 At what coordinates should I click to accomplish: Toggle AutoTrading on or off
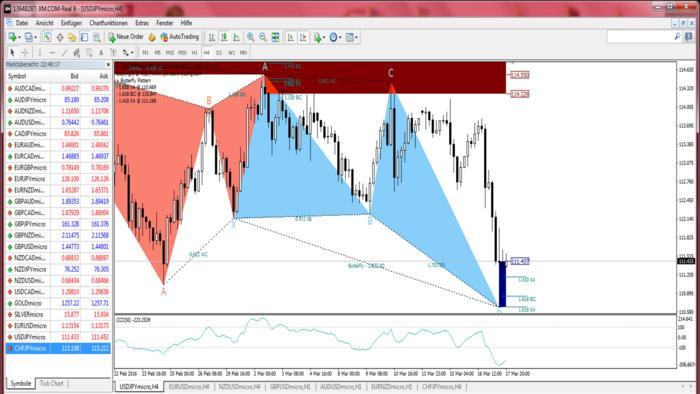pyautogui.click(x=179, y=37)
